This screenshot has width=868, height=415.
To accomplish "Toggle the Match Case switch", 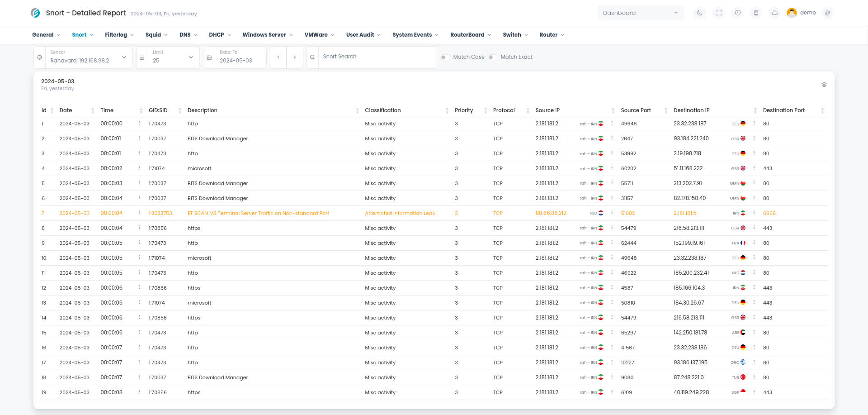I will click(x=445, y=57).
